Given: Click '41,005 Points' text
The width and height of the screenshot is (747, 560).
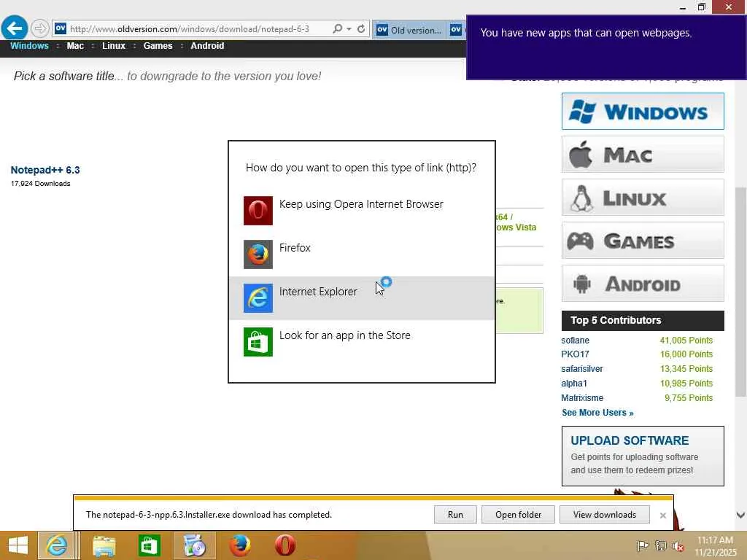Looking at the screenshot, I should point(686,341).
